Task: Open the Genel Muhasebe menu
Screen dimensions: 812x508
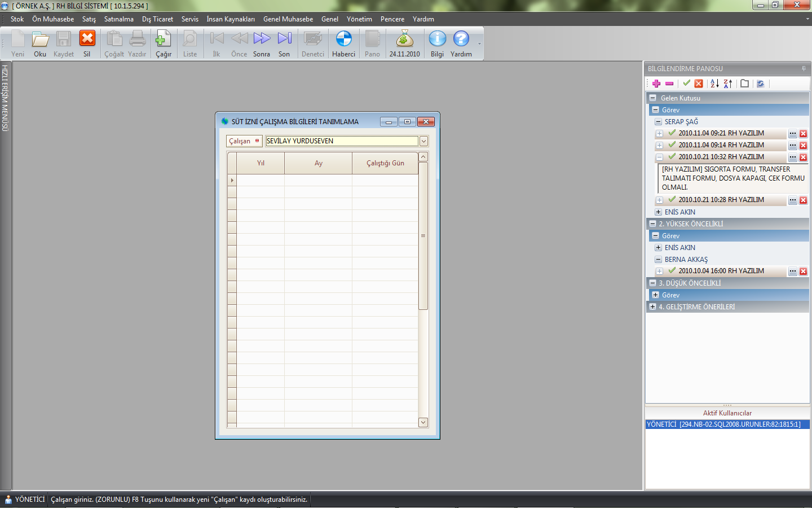Action: 288,19
